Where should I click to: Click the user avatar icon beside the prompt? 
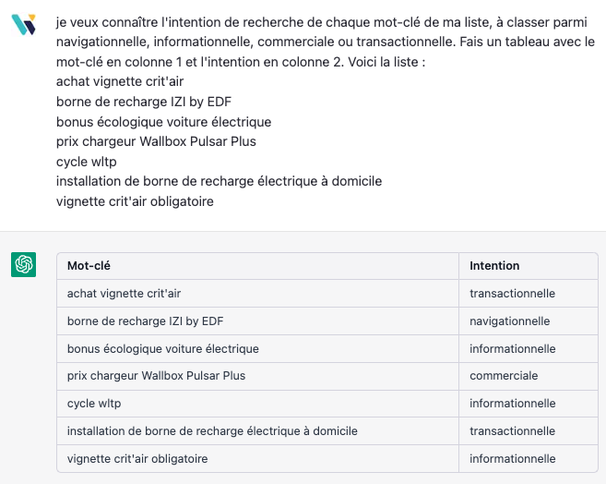[23, 25]
